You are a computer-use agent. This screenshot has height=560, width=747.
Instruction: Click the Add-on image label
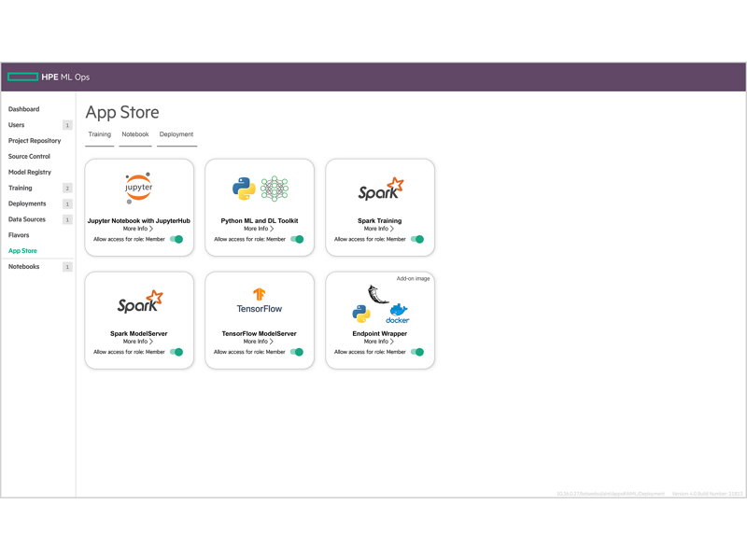pos(413,278)
